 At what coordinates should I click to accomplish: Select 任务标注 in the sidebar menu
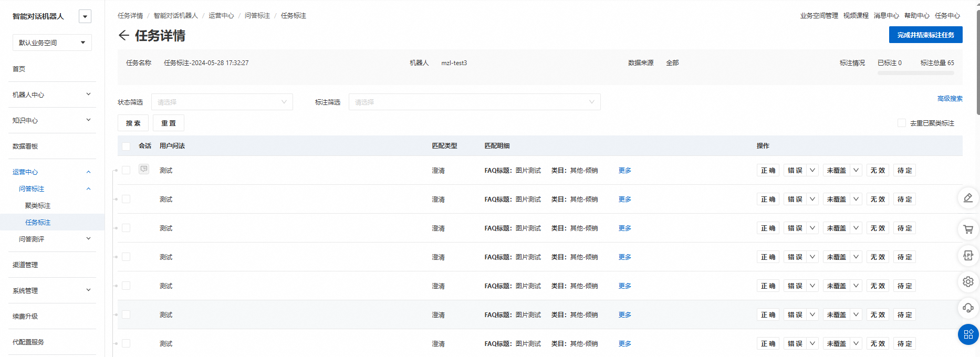38,222
